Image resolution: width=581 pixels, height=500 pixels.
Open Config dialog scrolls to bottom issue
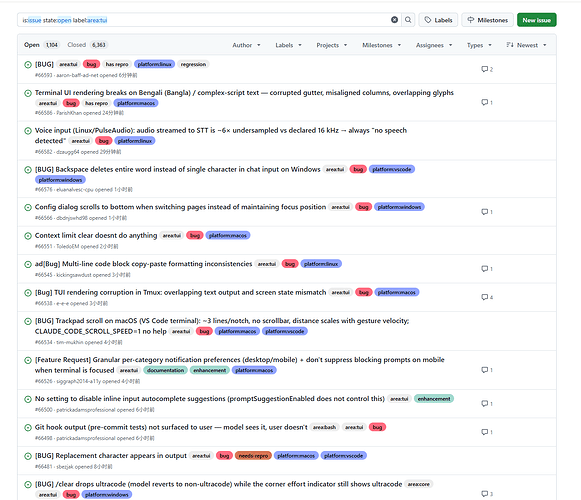click(x=180, y=207)
